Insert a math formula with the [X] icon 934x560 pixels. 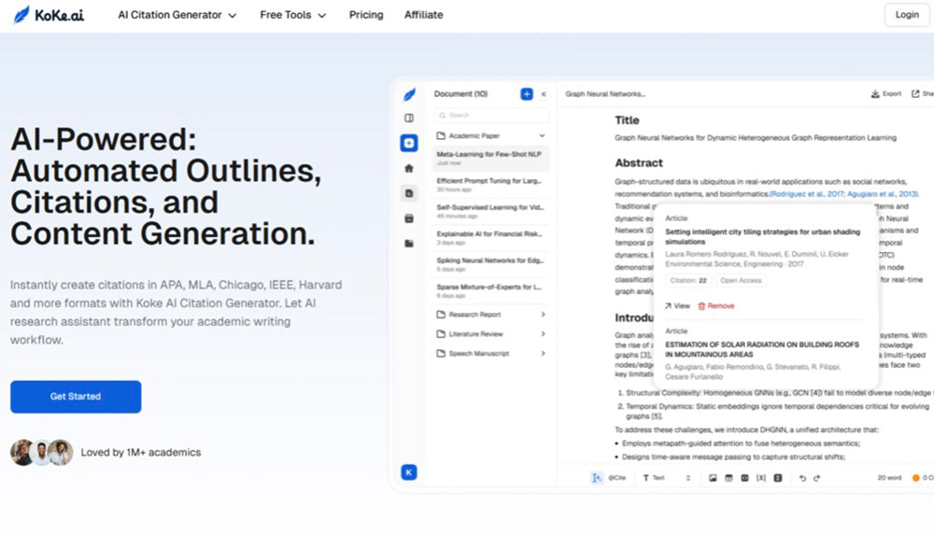(x=760, y=477)
